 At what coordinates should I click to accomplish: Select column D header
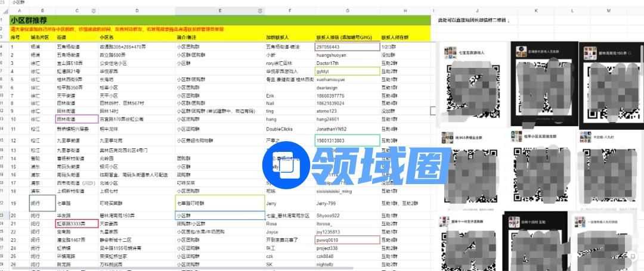(x=137, y=11)
